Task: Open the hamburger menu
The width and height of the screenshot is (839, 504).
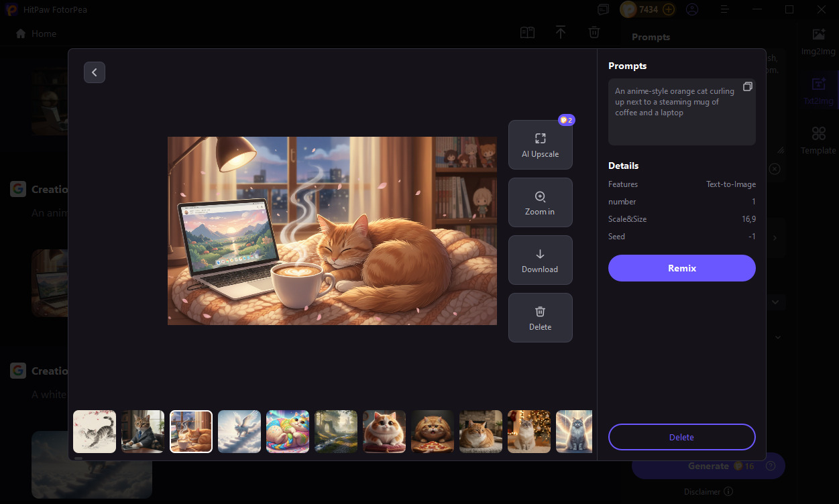Action: coord(724,9)
